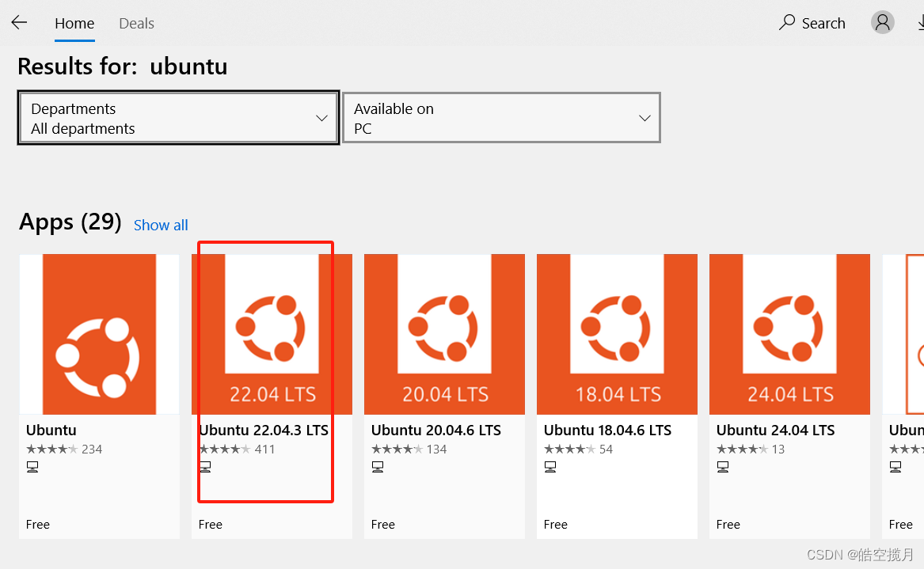This screenshot has height=569, width=924.
Task: Open the Search function in Microsoft Store
Action: tap(812, 23)
